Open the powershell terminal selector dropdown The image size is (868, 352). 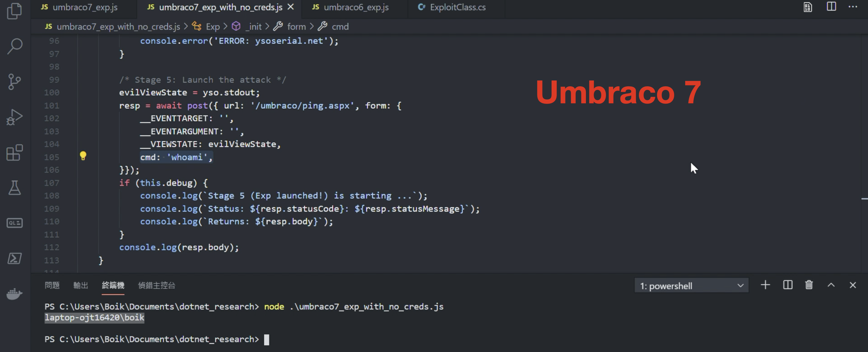[691, 286]
